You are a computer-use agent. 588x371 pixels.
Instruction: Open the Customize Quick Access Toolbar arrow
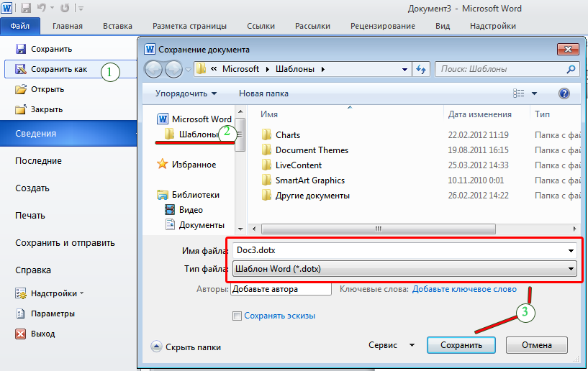click(80, 8)
